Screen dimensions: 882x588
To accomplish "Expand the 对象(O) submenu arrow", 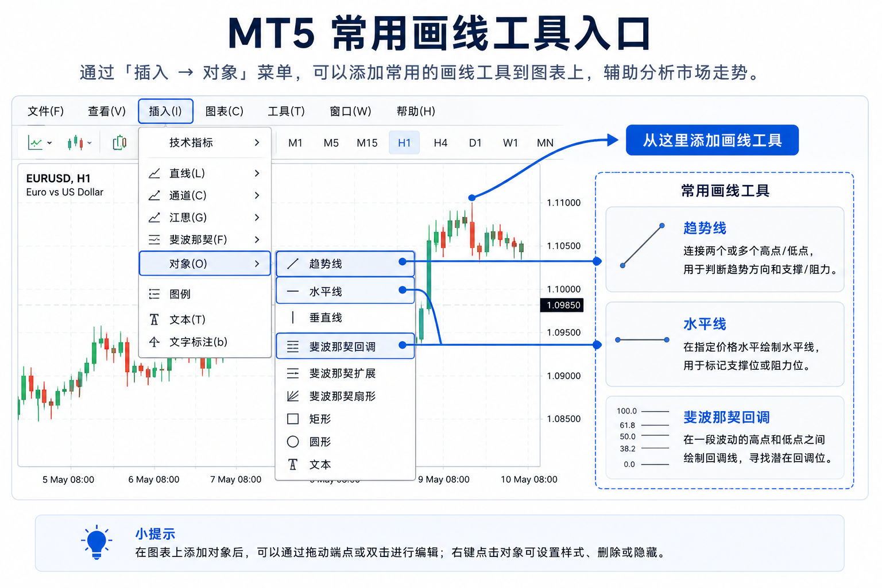I will point(257,264).
